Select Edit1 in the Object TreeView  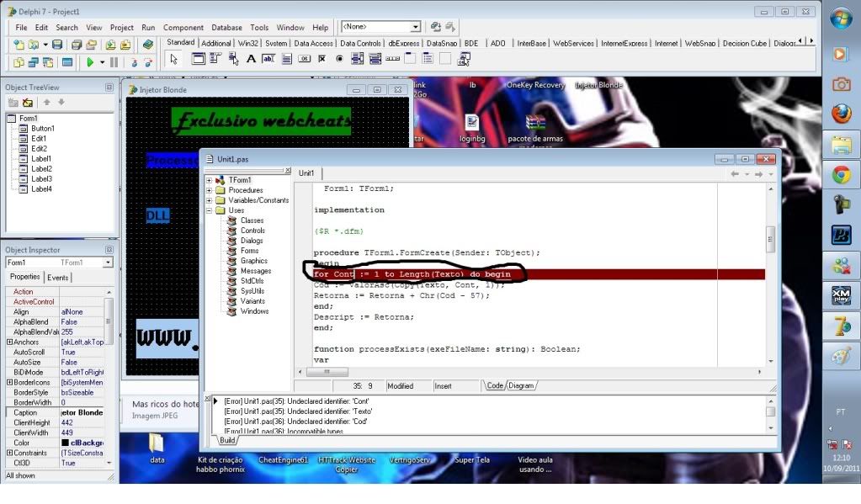[x=39, y=139]
